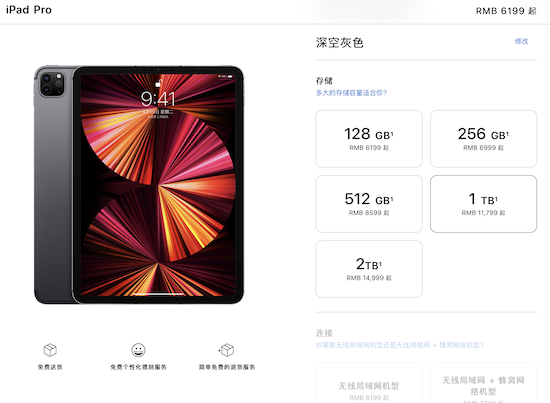Select the 无线局域网 + 蜂窝网络机型 option
Screen dimensions: 550x403
tap(483, 383)
